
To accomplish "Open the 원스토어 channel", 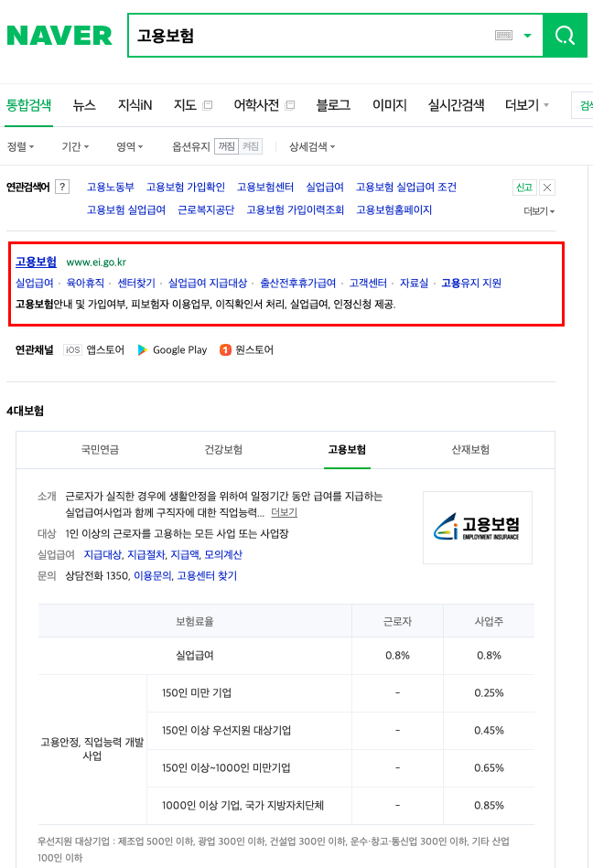I will [x=246, y=350].
